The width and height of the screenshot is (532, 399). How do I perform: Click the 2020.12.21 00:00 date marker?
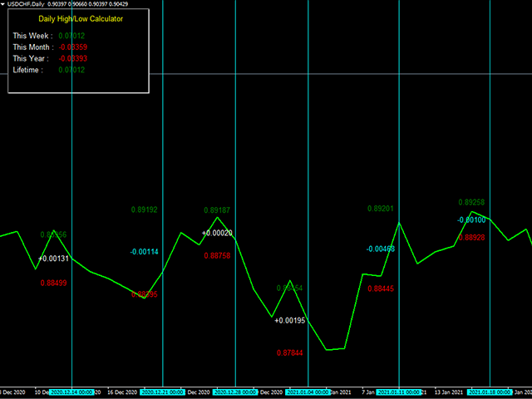pos(163,392)
